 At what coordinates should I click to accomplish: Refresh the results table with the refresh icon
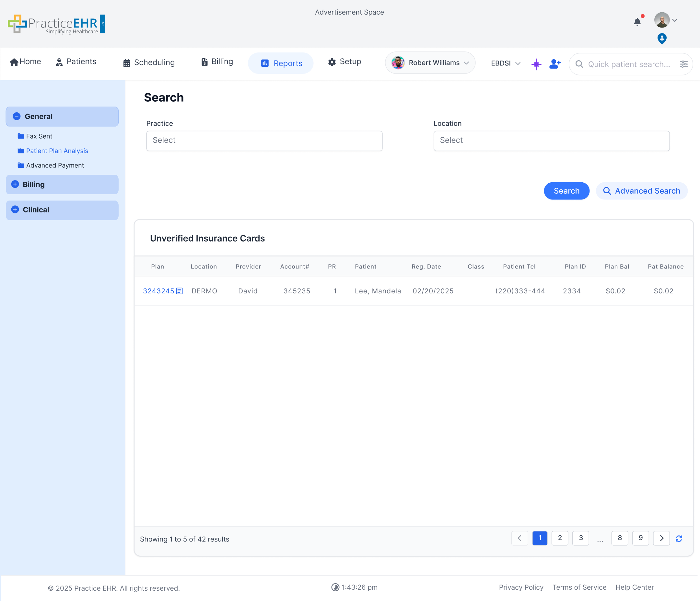pyautogui.click(x=679, y=538)
